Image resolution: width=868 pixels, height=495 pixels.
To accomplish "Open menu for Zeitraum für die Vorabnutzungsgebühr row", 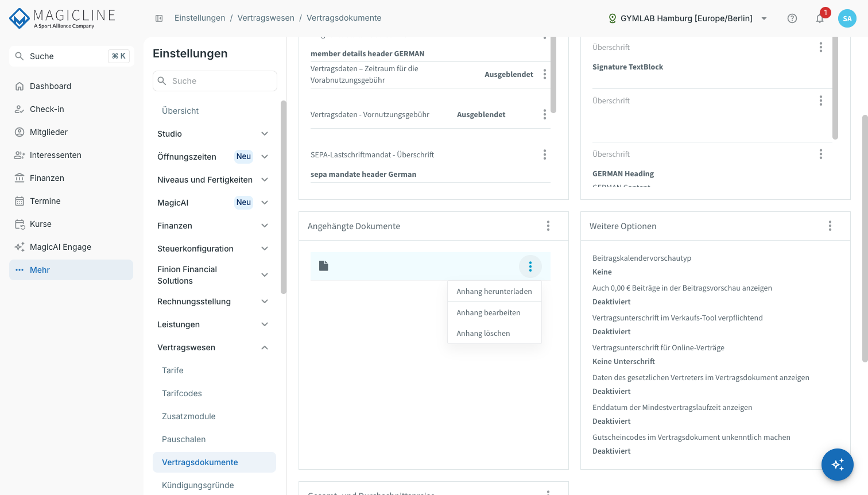I will pos(545,75).
